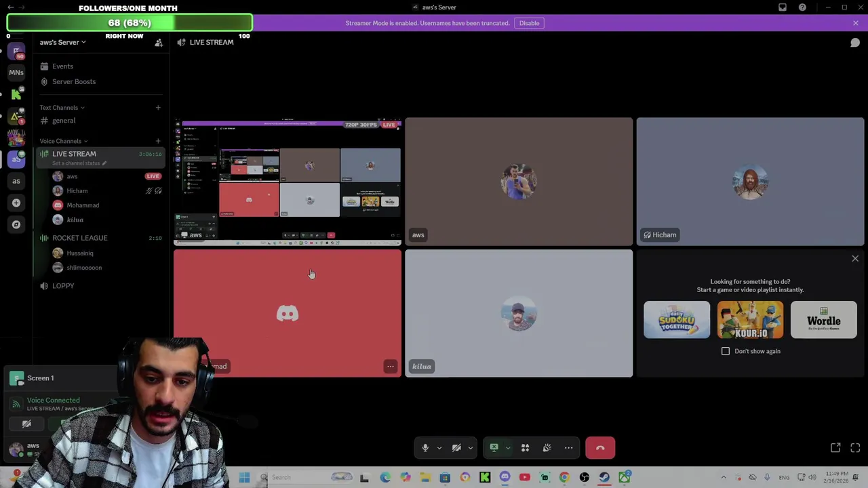Open aws's Server dropdown menu
The image size is (868, 488).
(x=62, y=42)
